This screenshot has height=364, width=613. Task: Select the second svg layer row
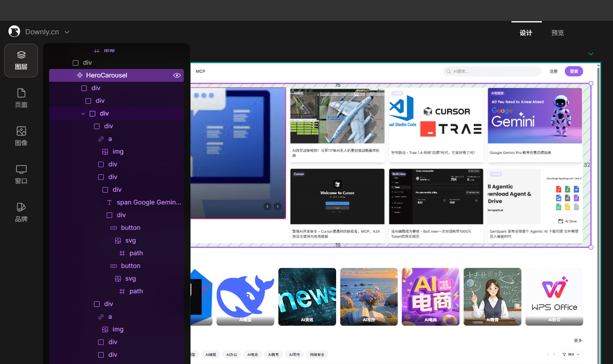pyautogui.click(x=116, y=279)
